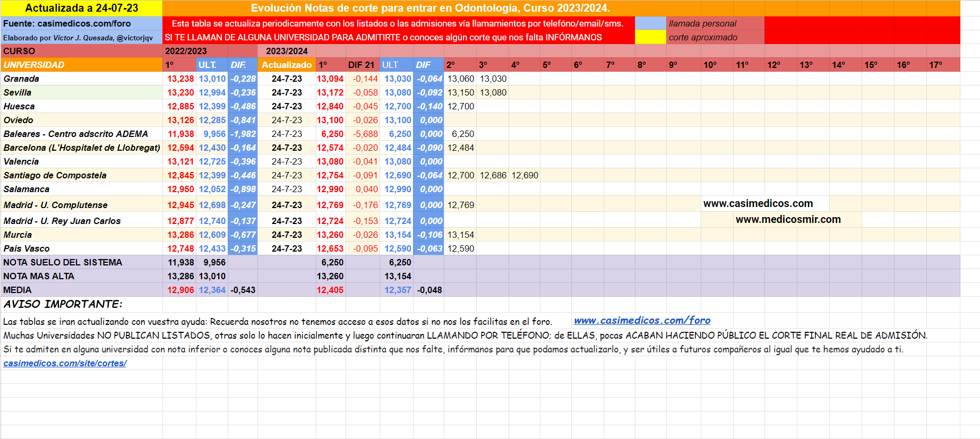Select the Sevilla university cell
The width and height of the screenshot is (980, 439).
82,92
